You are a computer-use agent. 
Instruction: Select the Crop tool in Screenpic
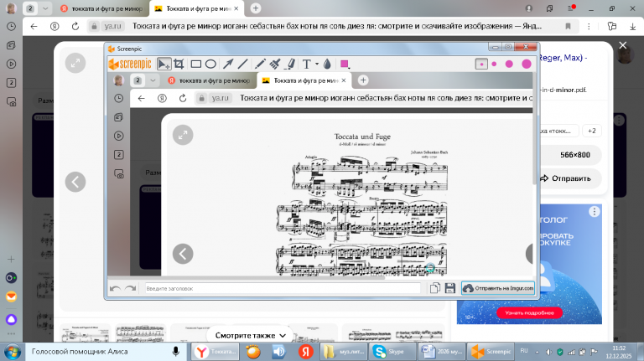[x=179, y=64]
